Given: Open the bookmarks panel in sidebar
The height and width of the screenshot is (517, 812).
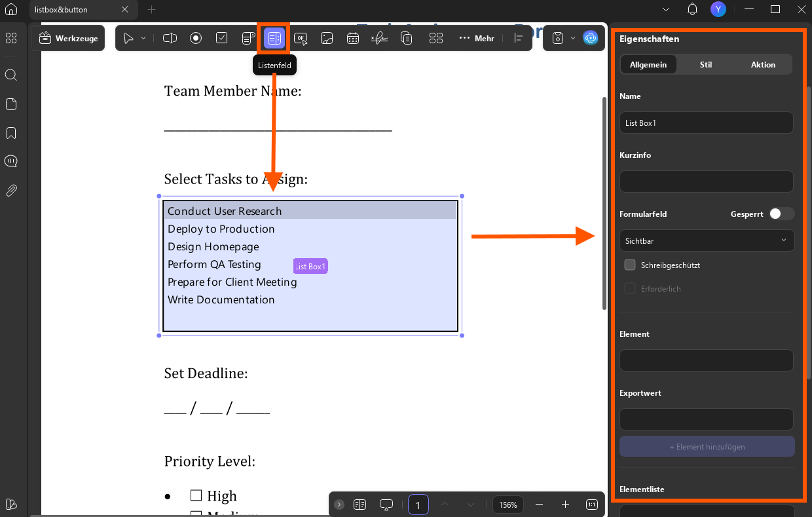Looking at the screenshot, I should (x=11, y=133).
